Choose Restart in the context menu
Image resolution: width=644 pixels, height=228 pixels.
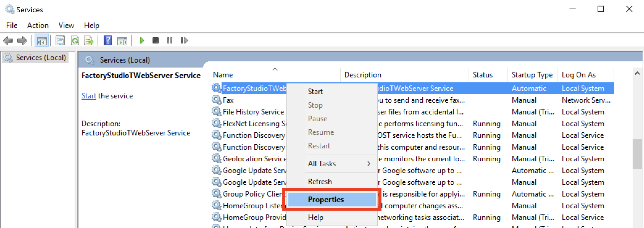click(332, 146)
